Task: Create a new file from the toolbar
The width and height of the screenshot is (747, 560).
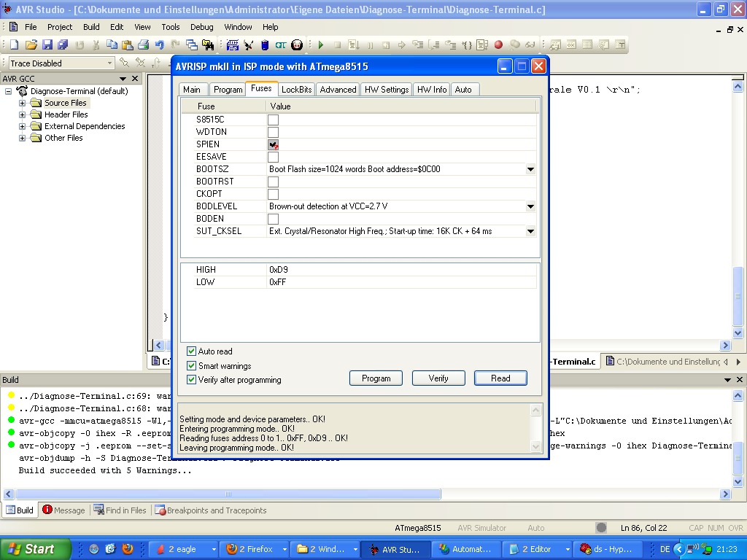Action: pos(15,44)
